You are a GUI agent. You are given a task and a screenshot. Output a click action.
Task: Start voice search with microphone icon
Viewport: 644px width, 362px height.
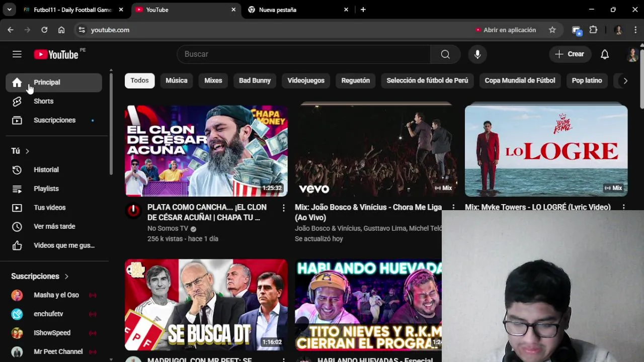477,54
